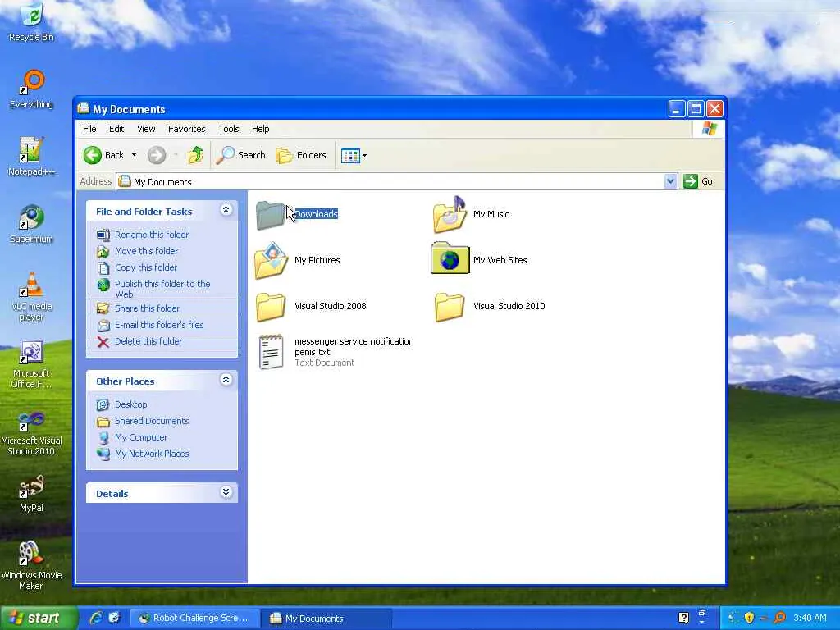Select the messenger service notification text file

(x=336, y=352)
